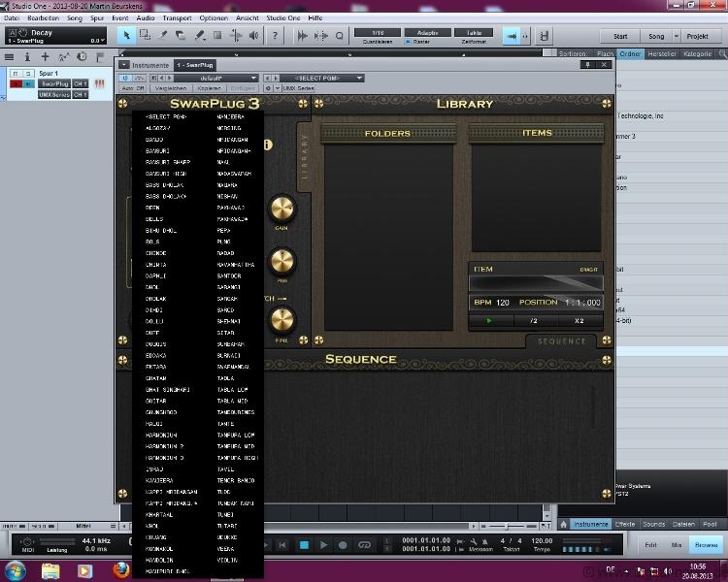This screenshot has width=728, height=582.
Task: Open the Instrumente window menu arrow
Action: tap(124, 65)
